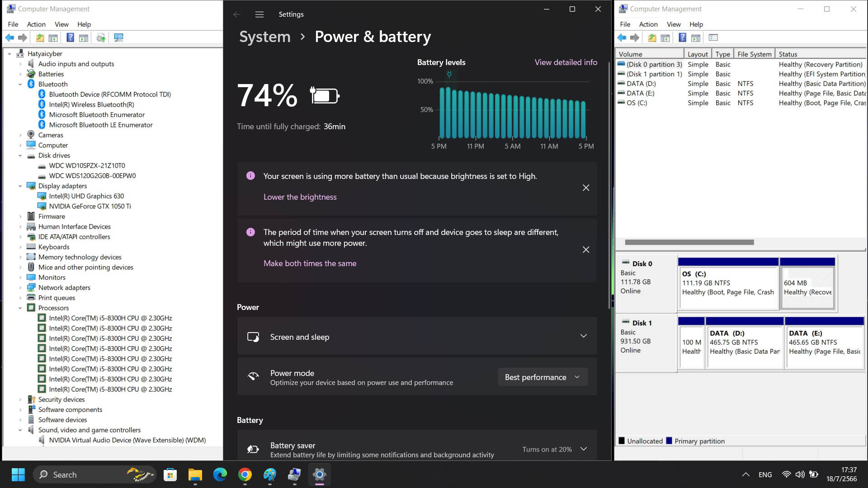
Task: Click 'Up one level' folder icon, right window
Action: (652, 38)
